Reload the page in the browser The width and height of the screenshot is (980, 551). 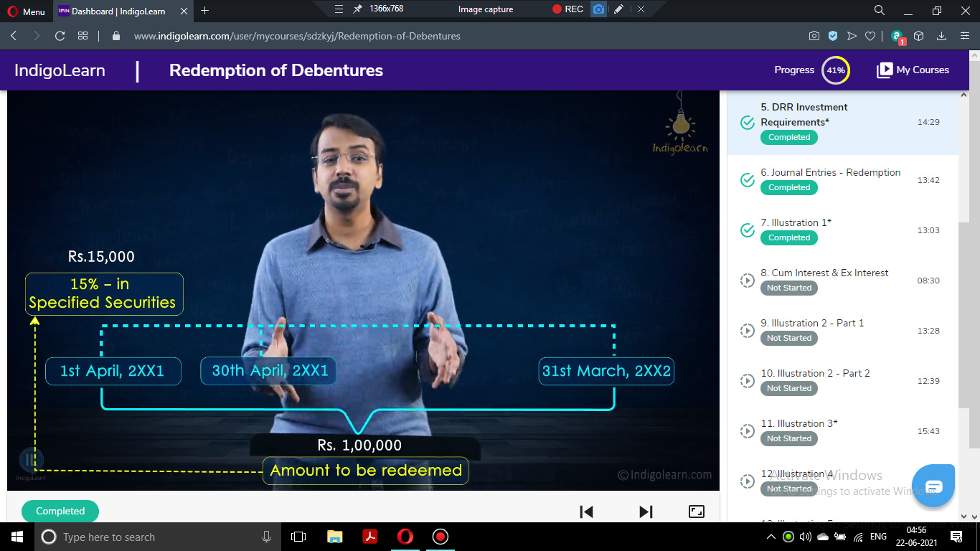(x=60, y=36)
